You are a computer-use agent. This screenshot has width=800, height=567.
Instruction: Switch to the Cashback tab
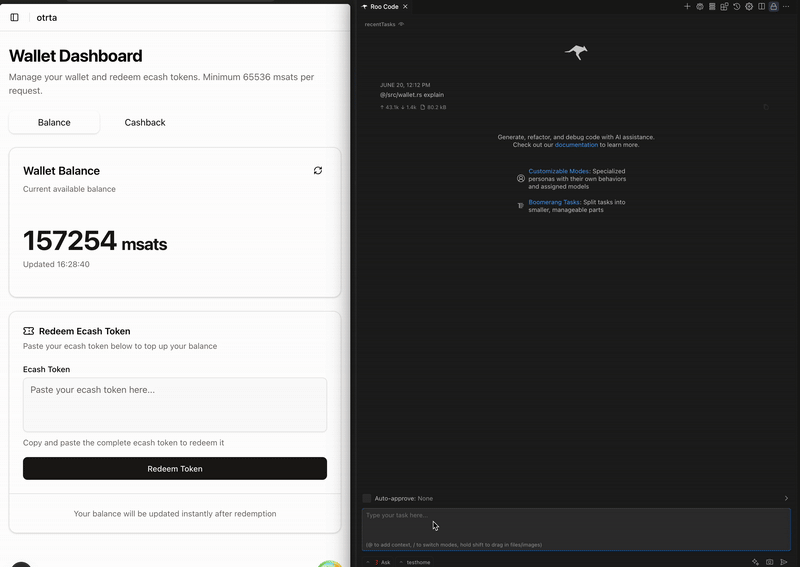coord(145,122)
